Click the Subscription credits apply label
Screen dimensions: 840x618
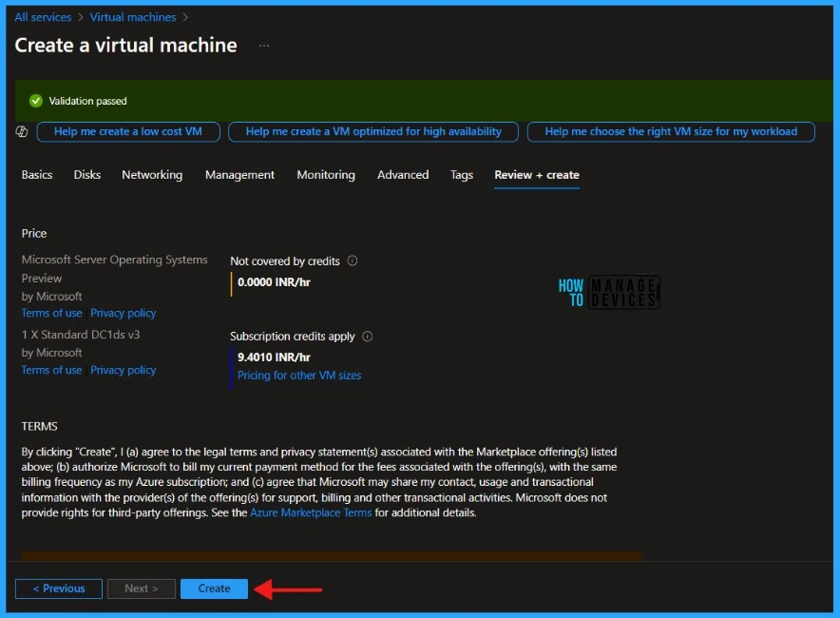point(293,336)
